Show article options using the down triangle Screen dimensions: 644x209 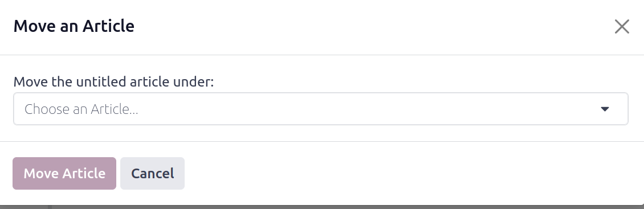click(605, 109)
